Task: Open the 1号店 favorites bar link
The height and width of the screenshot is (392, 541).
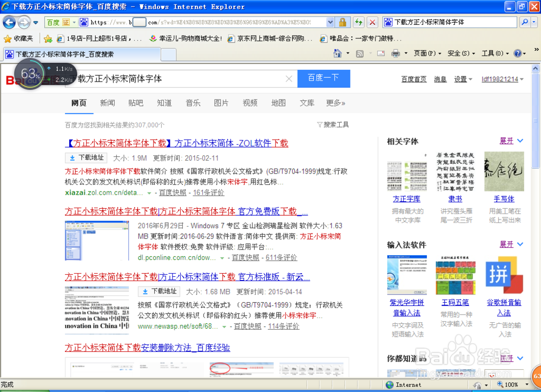Action: click(100, 38)
